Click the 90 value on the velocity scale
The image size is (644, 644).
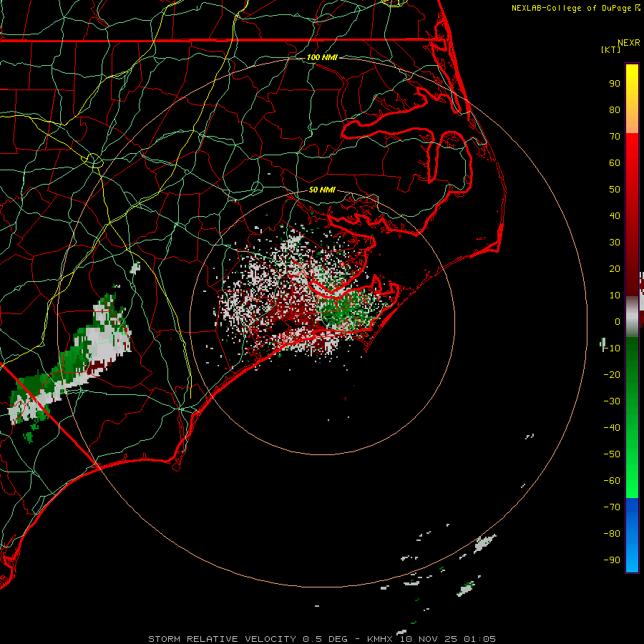click(x=615, y=84)
